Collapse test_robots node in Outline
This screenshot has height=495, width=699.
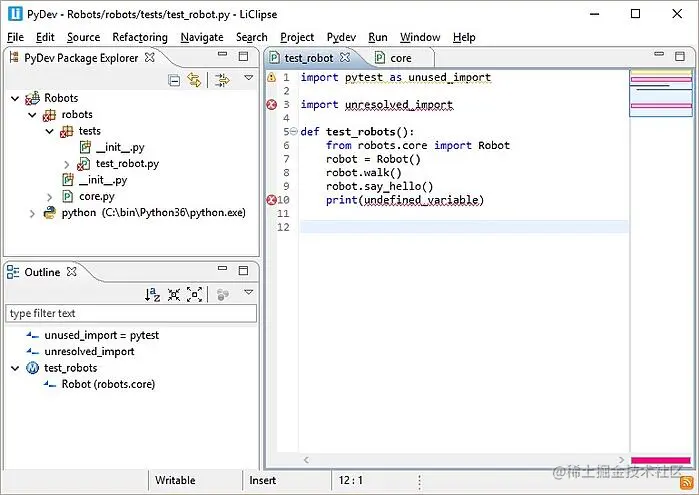[x=15, y=368]
